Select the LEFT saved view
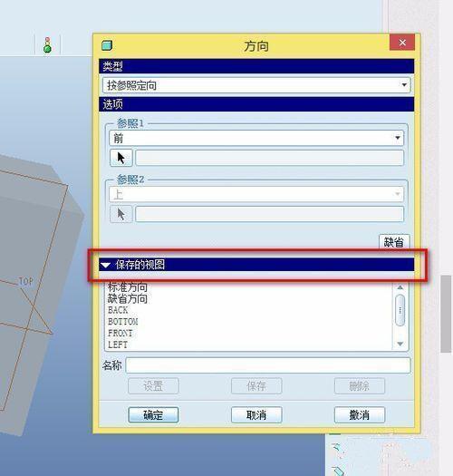The height and width of the screenshot is (476, 453). (118, 345)
